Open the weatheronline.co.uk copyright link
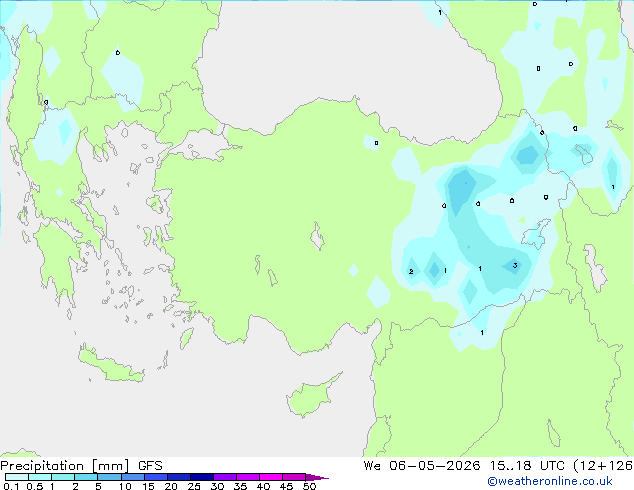The width and height of the screenshot is (634, 490). tap(550, 481)
